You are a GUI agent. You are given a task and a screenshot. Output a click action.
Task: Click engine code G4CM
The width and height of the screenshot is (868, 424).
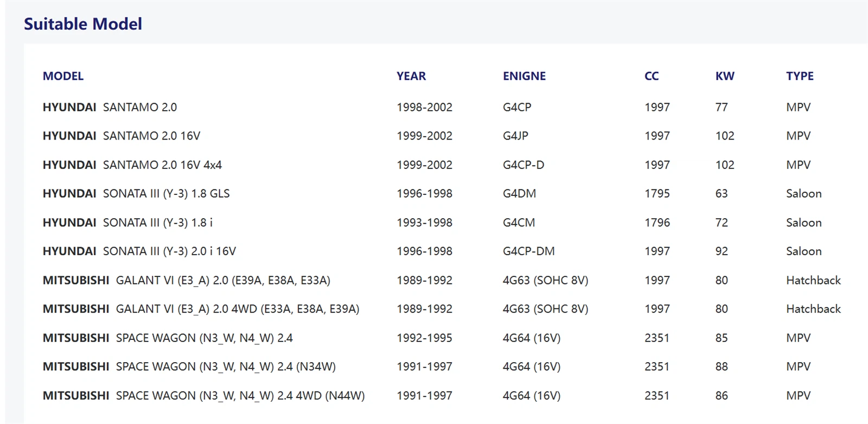pyautogui.click(x=519, y=223)
